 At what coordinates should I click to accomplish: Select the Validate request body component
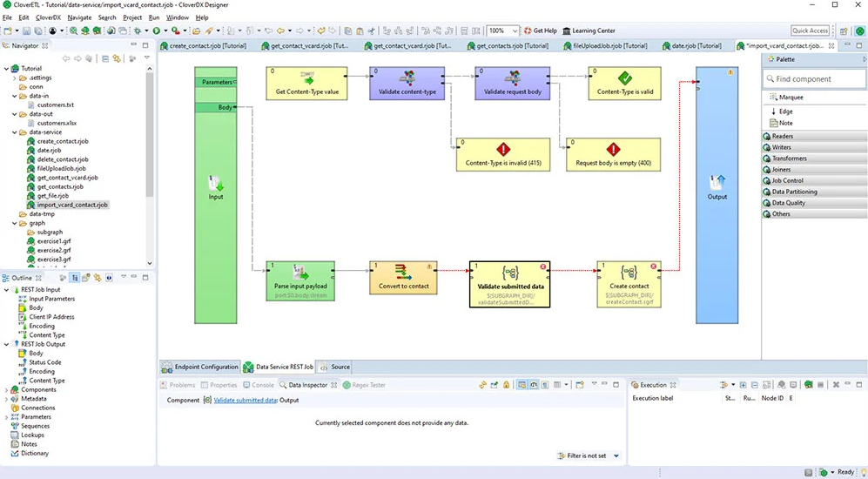513,84
